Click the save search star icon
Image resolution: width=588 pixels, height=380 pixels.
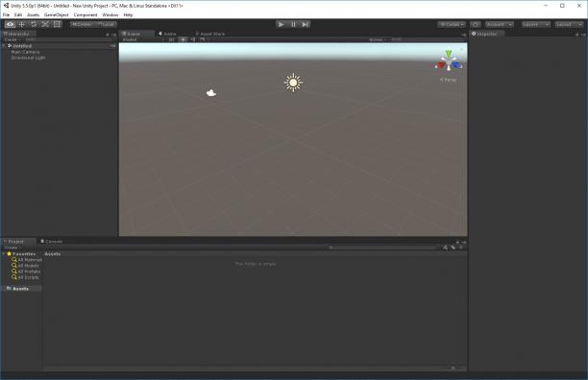coord(461,248)
